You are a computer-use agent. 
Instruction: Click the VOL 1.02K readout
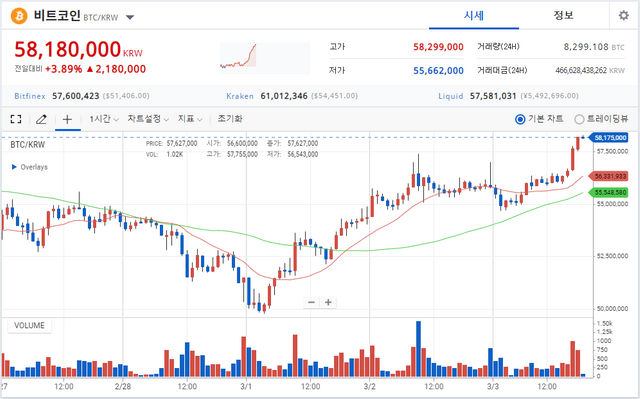point(164,154)
